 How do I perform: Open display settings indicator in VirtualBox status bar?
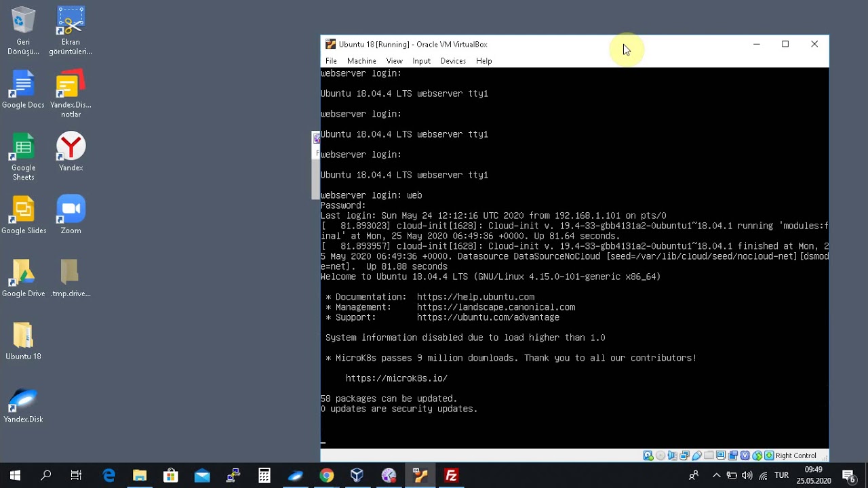tap(721, 455)
